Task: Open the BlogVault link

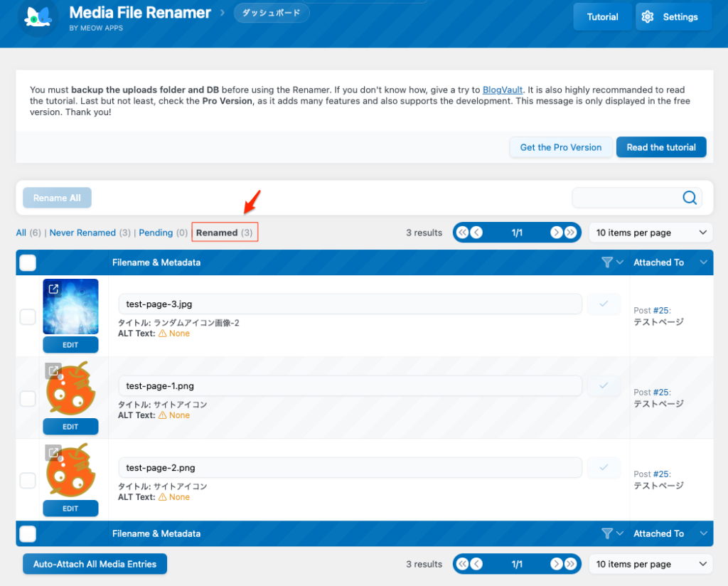Action: point(503,90)
